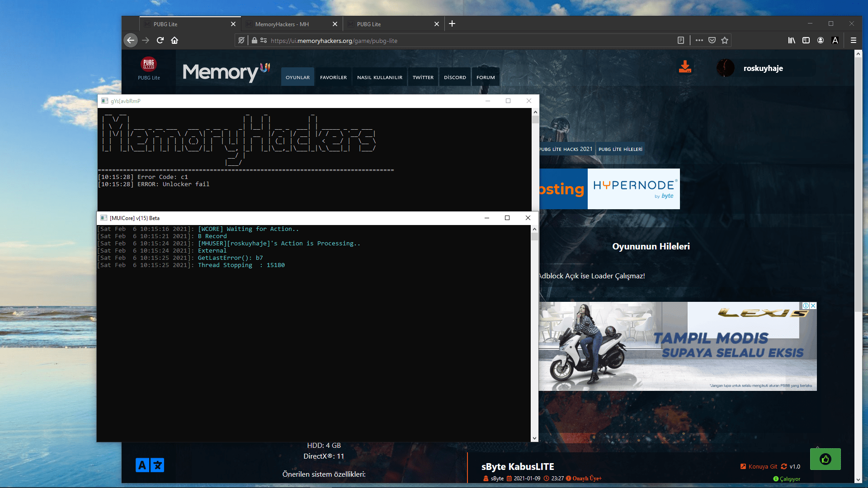Click the blue translate language icon
Screen dimensions: 868x488
point(150,465)
